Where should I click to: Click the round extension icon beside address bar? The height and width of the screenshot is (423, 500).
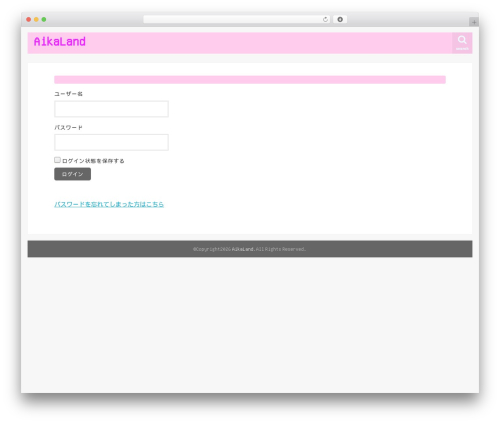[x=340, y=19]
